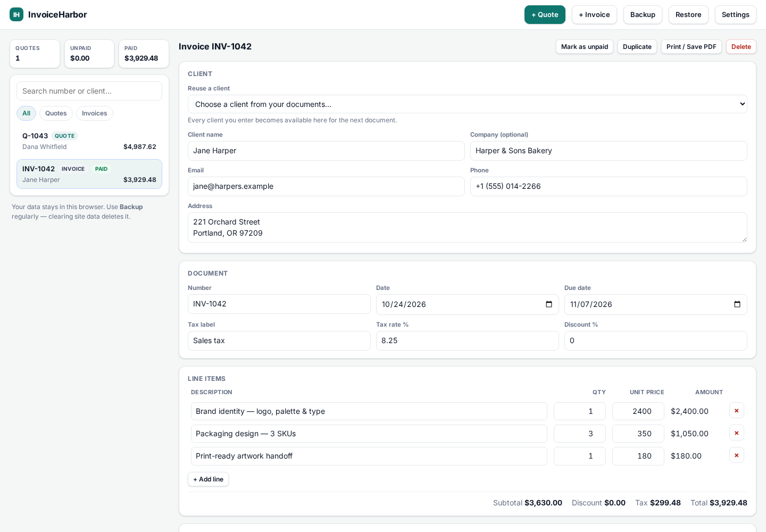
Task: Show All documents filter
Action: [x=26, y=113]
